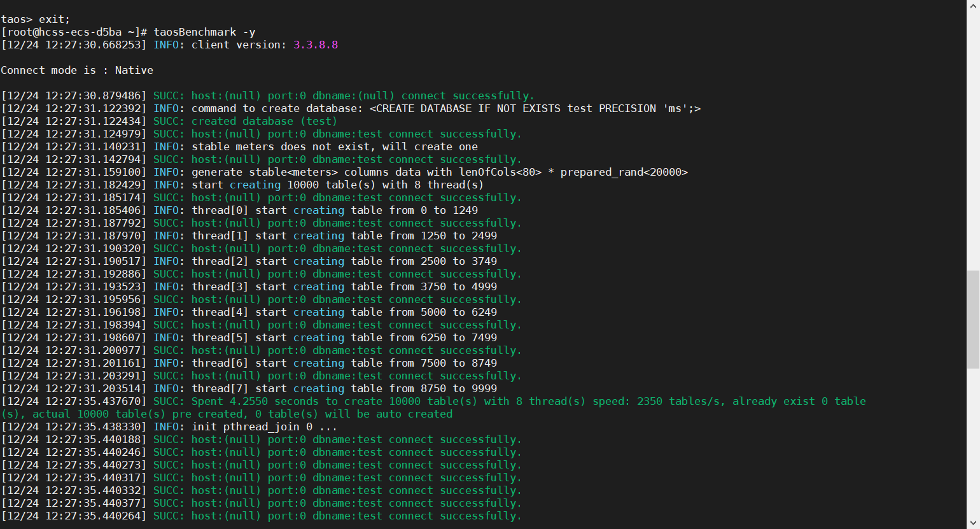Click the client version number 3.3.8.8
The width and height of the screenshot is (980, 529).
pos(315,45)
